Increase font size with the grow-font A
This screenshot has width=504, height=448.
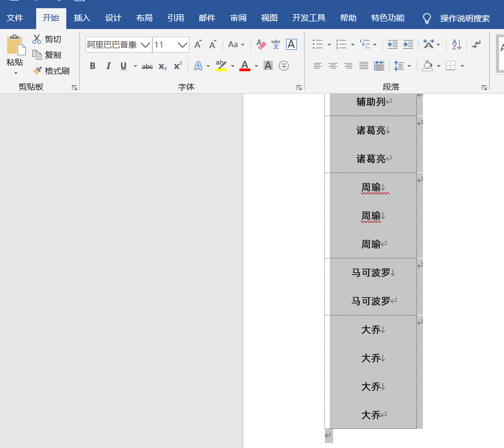tap(198, 44)
